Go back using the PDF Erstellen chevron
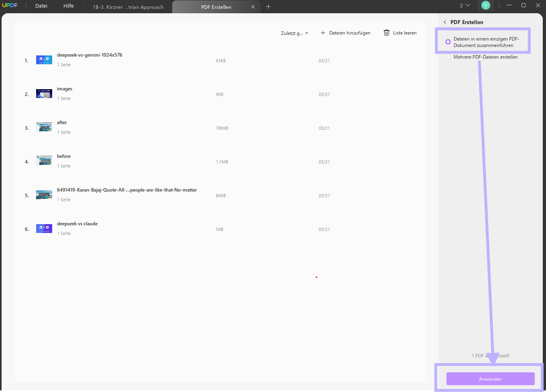Image resolution: width=546 pixels, height=392 pixels. pyautogui.click(x=445, y=22)
